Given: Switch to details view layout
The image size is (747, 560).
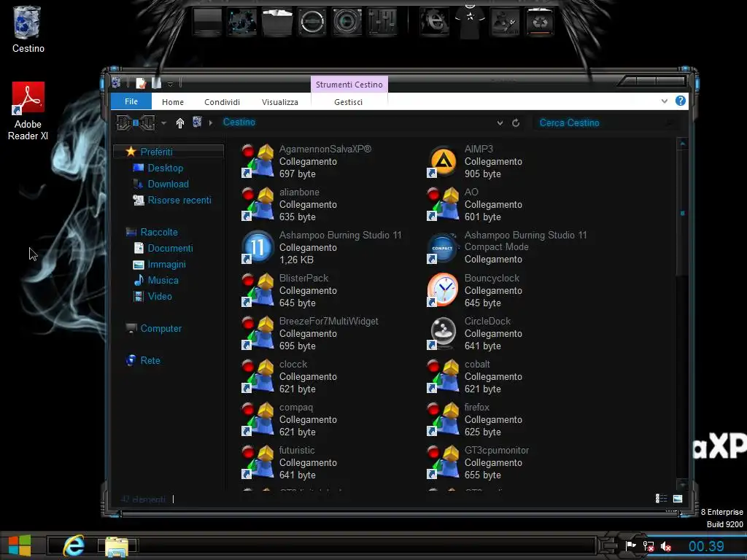Looking at the screenshot, I should 661,499.
